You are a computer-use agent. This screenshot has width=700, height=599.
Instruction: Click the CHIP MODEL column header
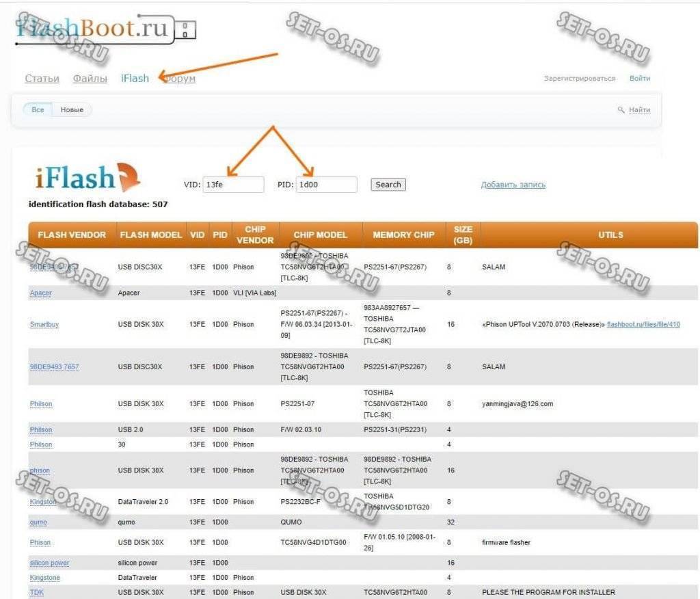pos(320,235)
